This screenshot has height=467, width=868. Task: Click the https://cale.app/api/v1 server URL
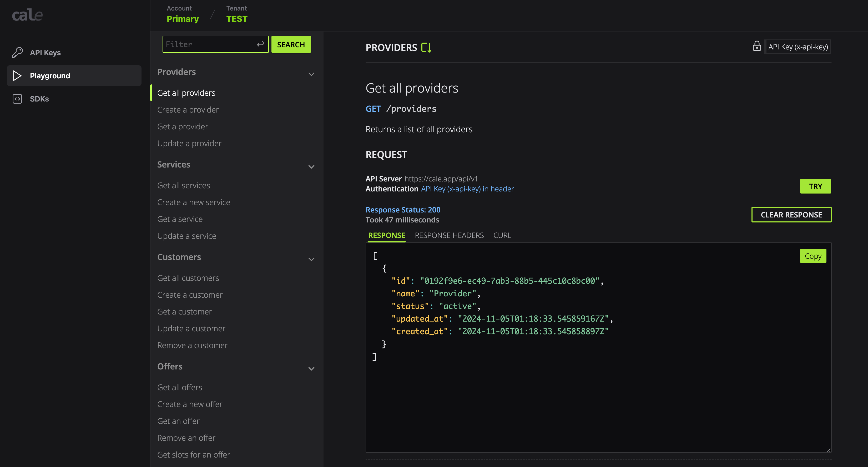pyautogui.click(x=441, y=179)
